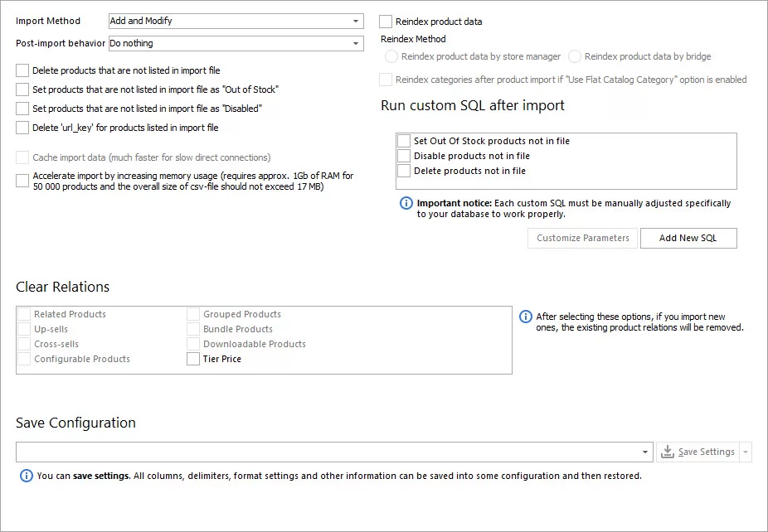
Task: Click the info icon next to Clear Relations note
Action: tap(525, 317)
